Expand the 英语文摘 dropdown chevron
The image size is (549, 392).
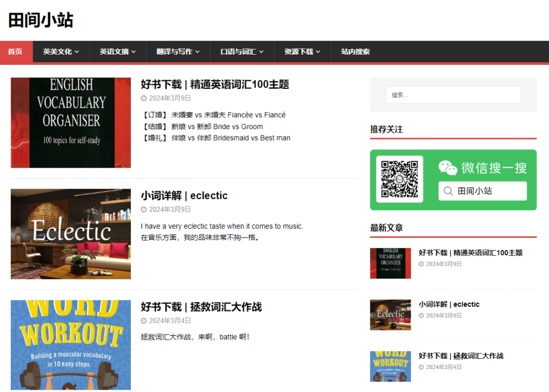133,52
